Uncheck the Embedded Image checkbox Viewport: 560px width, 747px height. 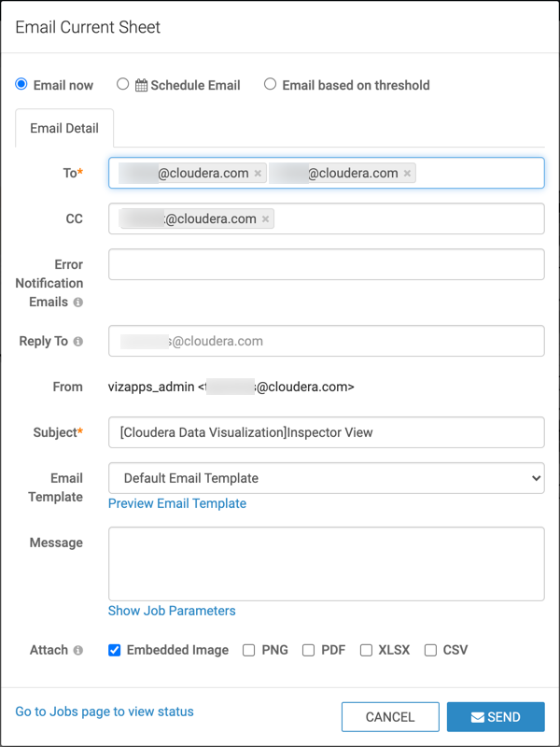pos(115,651)
